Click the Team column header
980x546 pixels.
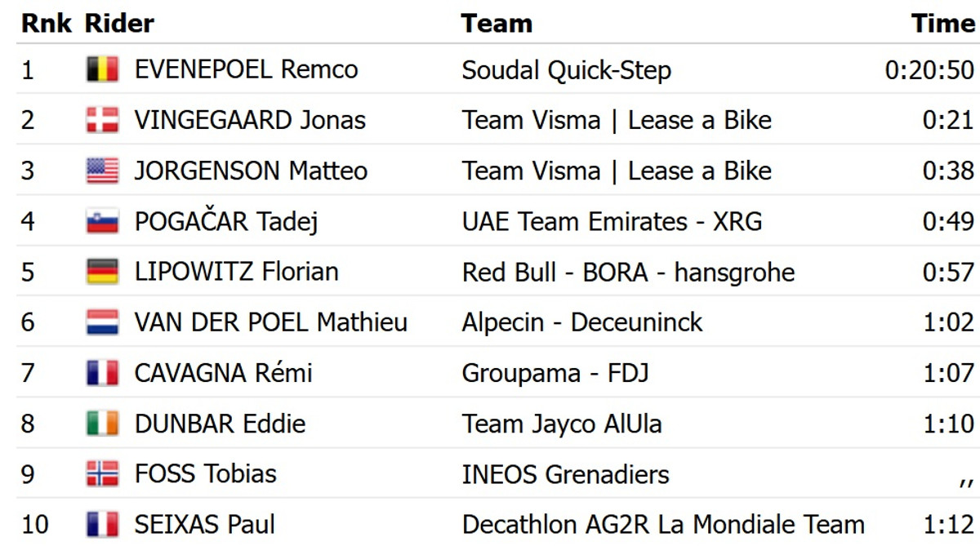(497, 23)
